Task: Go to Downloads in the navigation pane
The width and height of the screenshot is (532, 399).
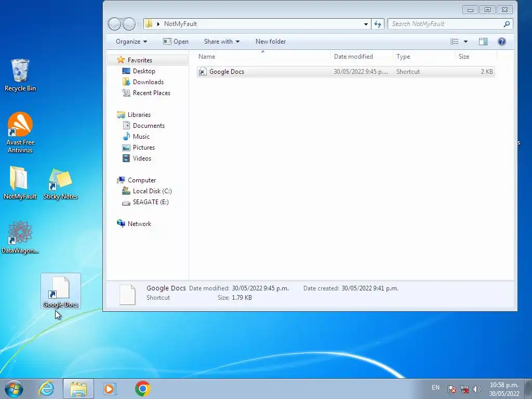Action: (148, 82)
